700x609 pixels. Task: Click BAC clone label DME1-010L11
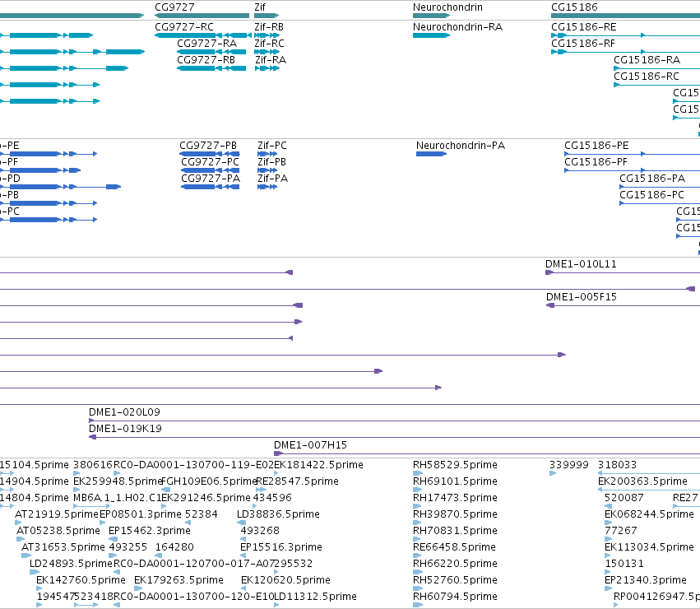[x=581, y=264]
